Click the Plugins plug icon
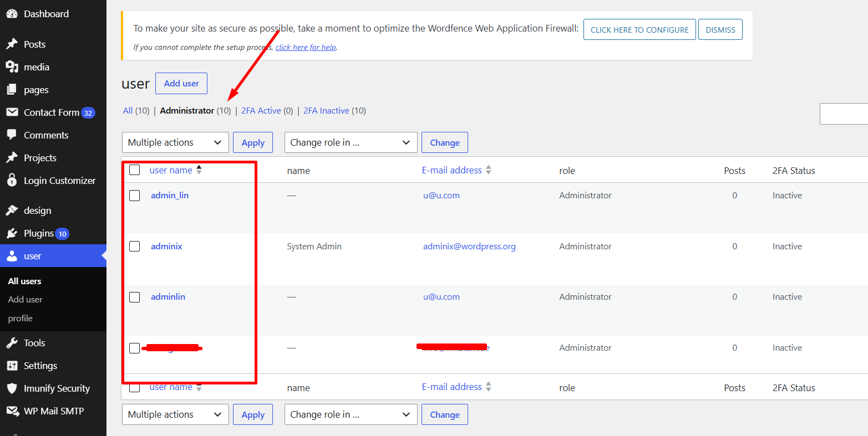 click(12, 233)
